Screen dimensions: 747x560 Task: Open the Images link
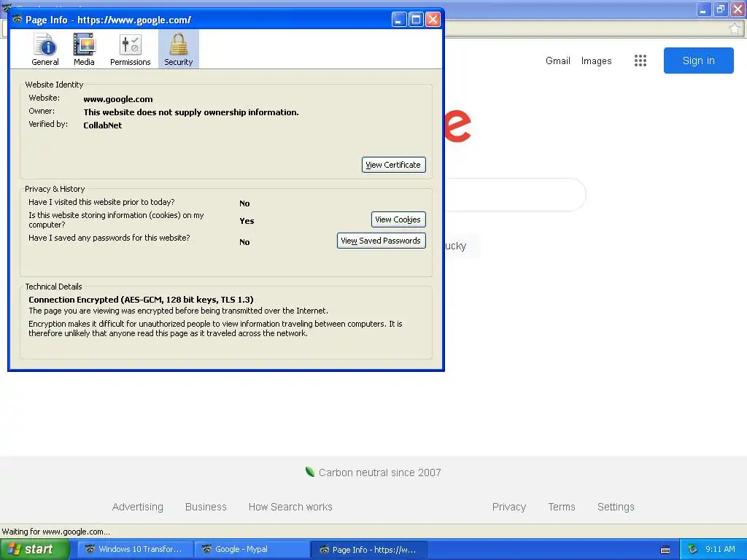[x=596, y=61]
